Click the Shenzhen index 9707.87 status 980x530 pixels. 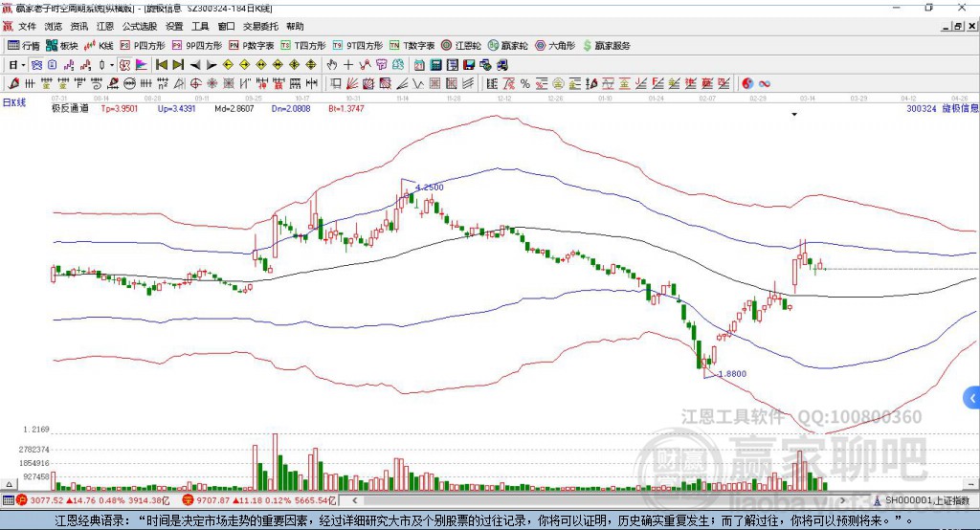[259, 500]
